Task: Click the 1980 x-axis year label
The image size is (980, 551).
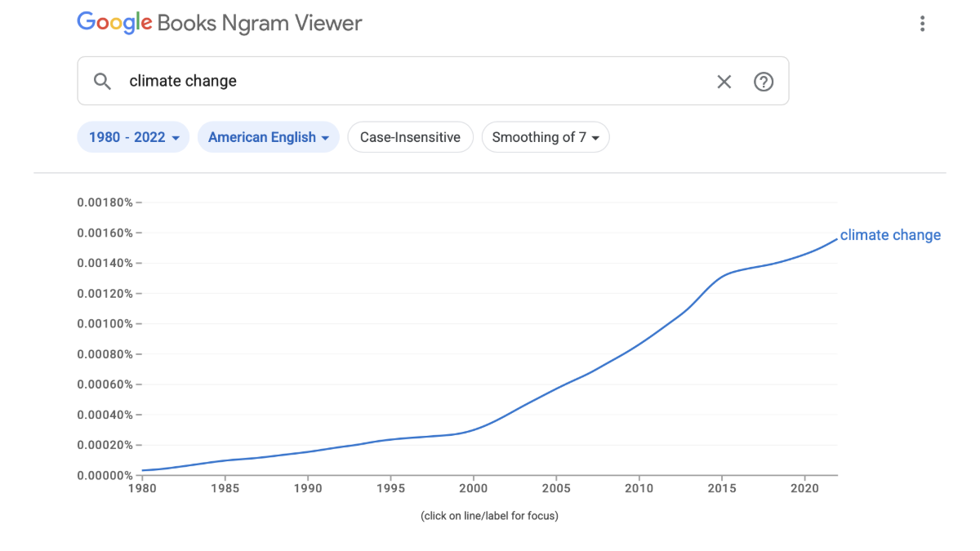Action: pos(142,488)
